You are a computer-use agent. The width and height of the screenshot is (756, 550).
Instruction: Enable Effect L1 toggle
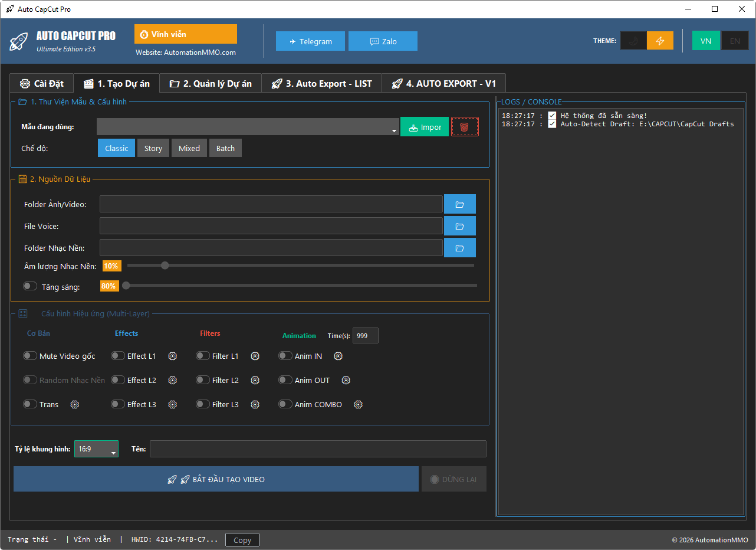click(118, 356)
